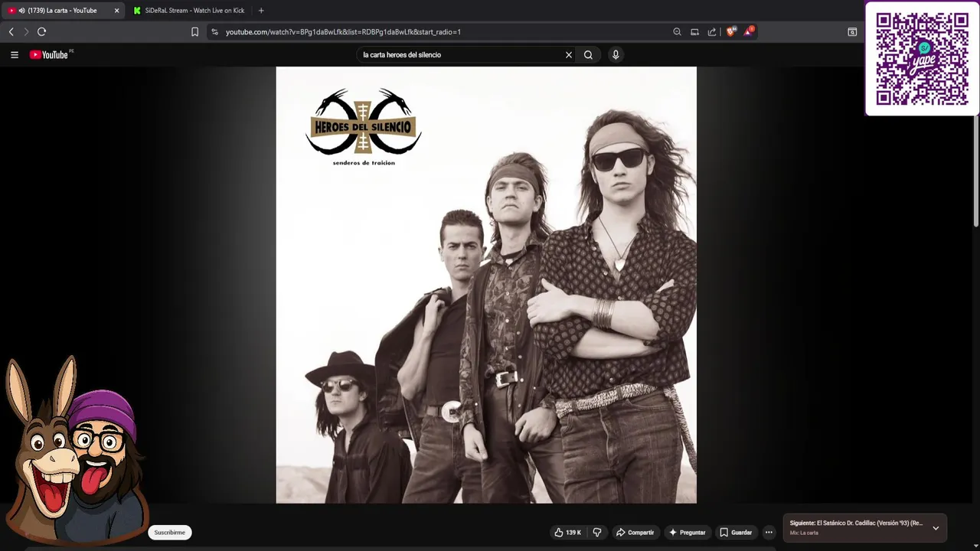The image size is (980, 551).
Task: Run search with the magnifier button
Action: pos(588,55)
